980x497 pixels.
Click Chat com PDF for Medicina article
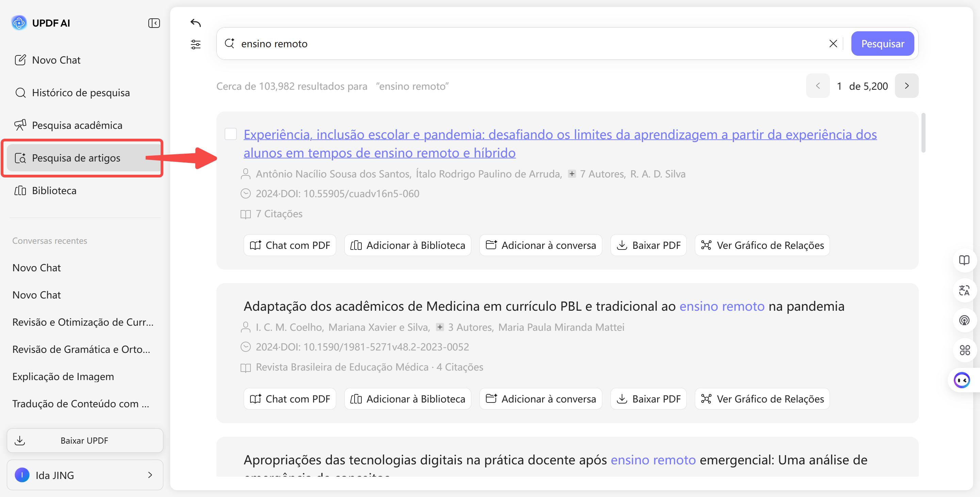point(290,399)
